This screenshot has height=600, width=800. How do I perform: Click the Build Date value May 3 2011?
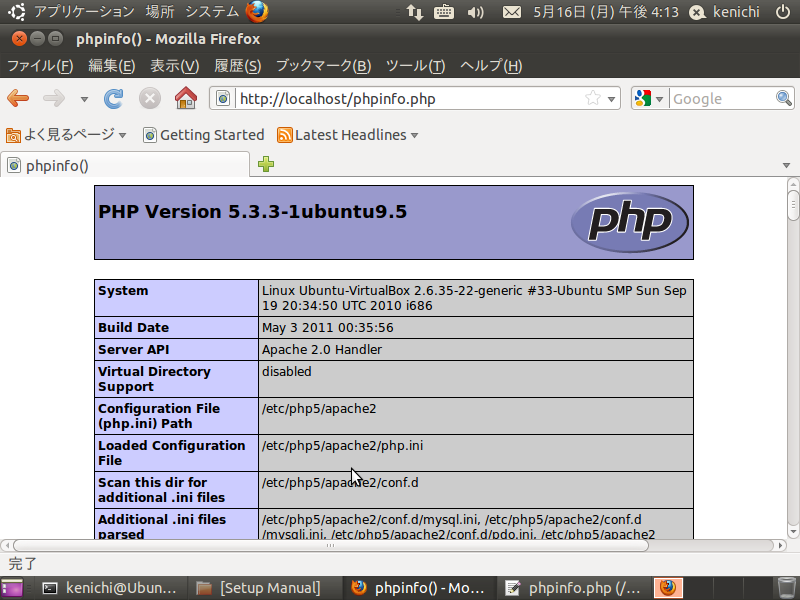(x=328, y=328)
